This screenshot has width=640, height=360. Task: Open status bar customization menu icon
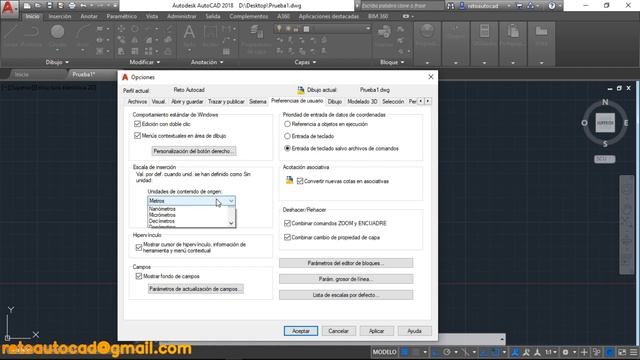point(633,352)
